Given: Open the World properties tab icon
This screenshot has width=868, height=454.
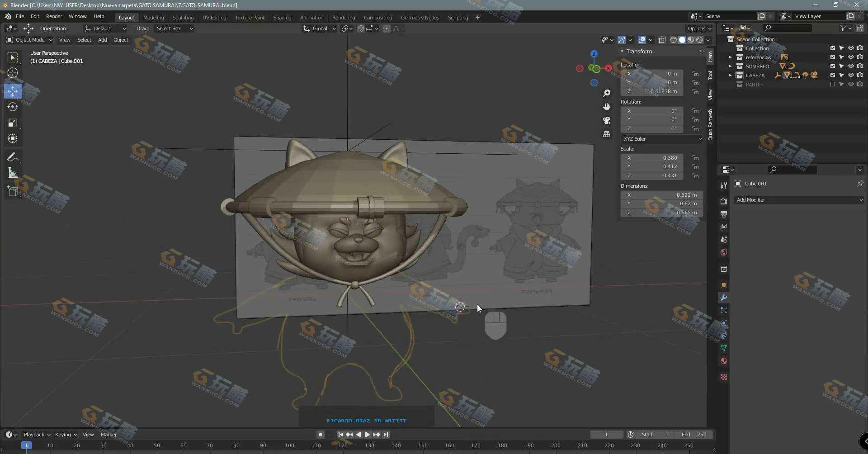Looking at the screenshot, I should pos(724,252).
